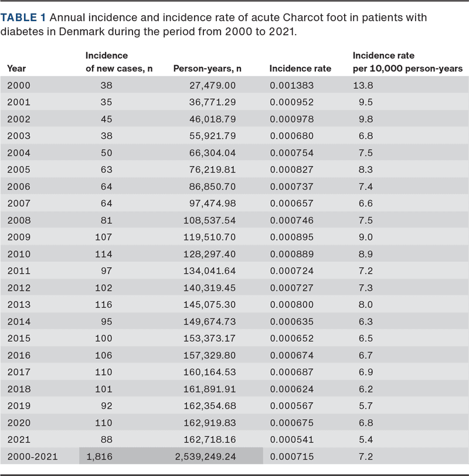Select the Incidence of new cases header
The image size is (469, 476).
[x=119, y=62]
